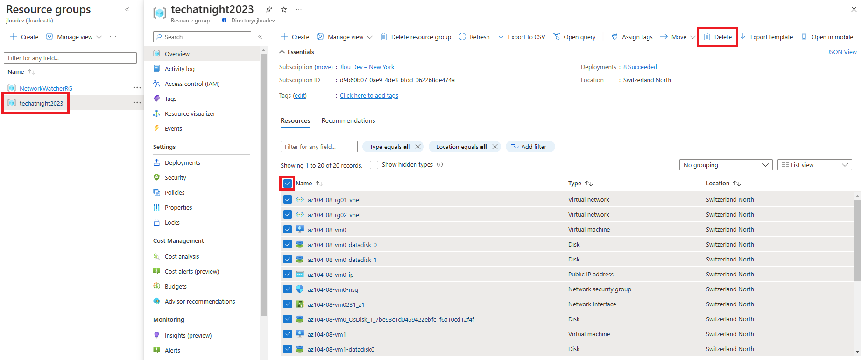Sort resources by Location column
This screenshot has width=868, height=360.
[723, 184]
